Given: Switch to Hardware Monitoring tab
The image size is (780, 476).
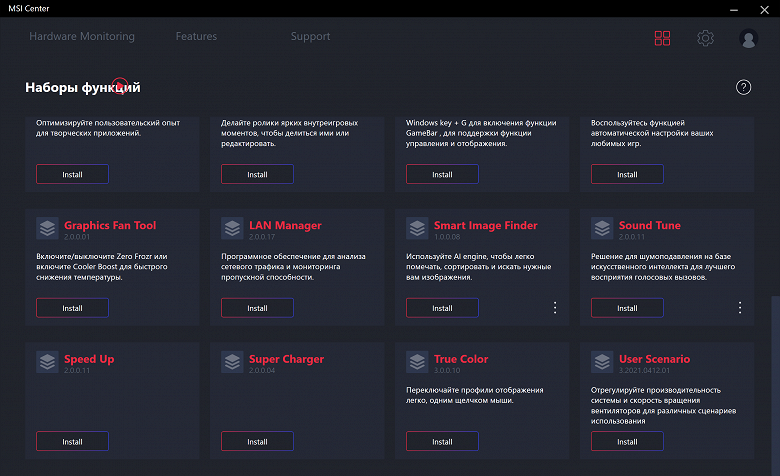Looking at the screenshot, I should pyautogui.click(x=82, y=37).
